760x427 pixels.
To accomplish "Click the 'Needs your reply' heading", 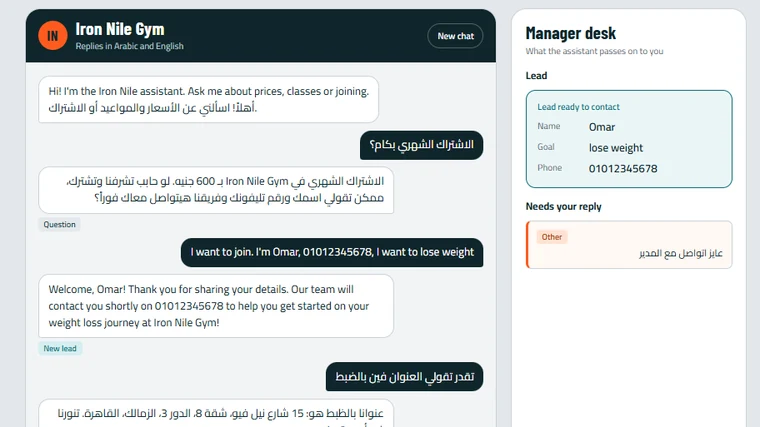I will [563, 206].
